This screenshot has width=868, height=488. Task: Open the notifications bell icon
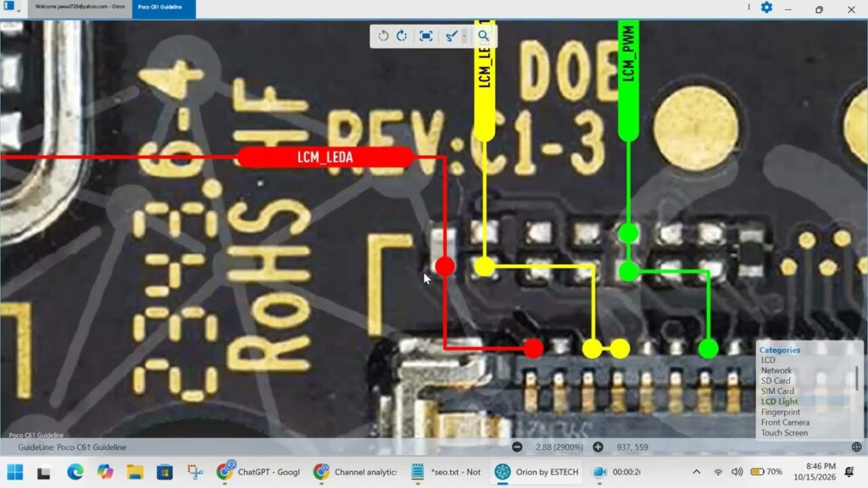pyautogui.click(x=849, y=472)
